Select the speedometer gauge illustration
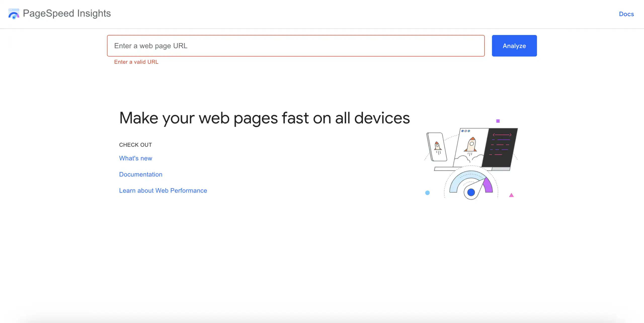This screenshot has width=644, height=323. tap(470, 184)
